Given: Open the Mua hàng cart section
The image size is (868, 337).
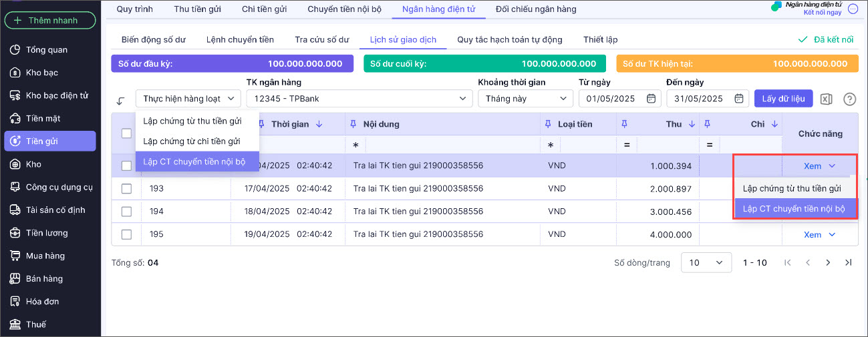Looking at the screenshot, I should click(45, 256).
